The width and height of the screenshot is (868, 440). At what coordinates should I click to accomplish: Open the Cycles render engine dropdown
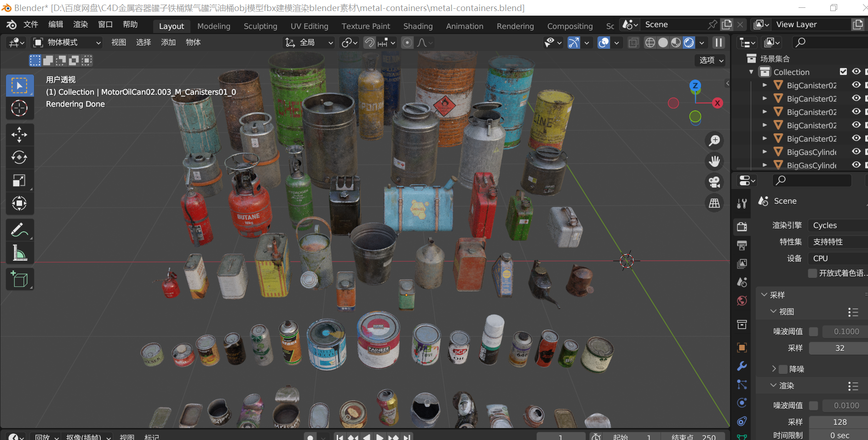pos(838,225)
